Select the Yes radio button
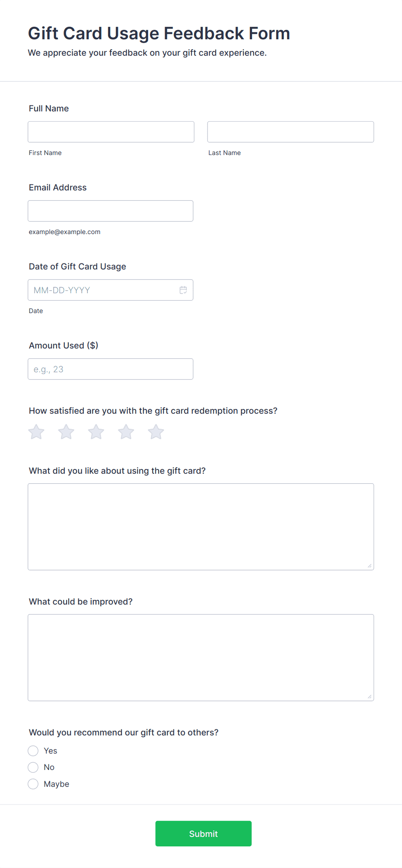Viewport: 402px width, 868px height. coord(33,751)
